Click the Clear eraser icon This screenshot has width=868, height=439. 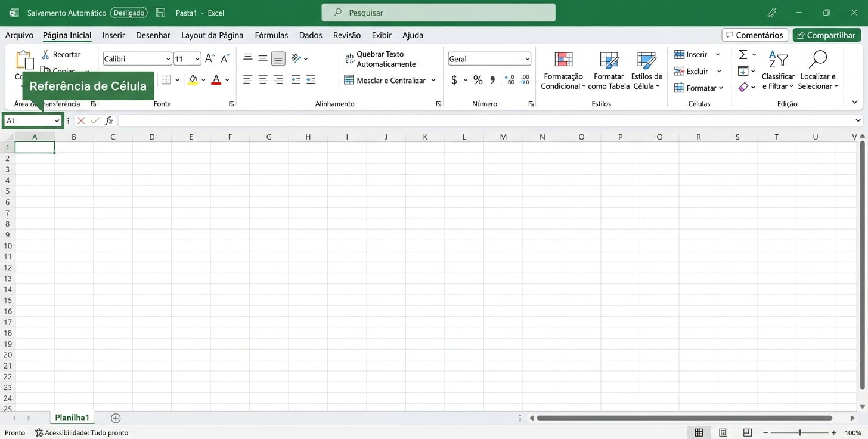pyautogui.click(x=743, y=87)
